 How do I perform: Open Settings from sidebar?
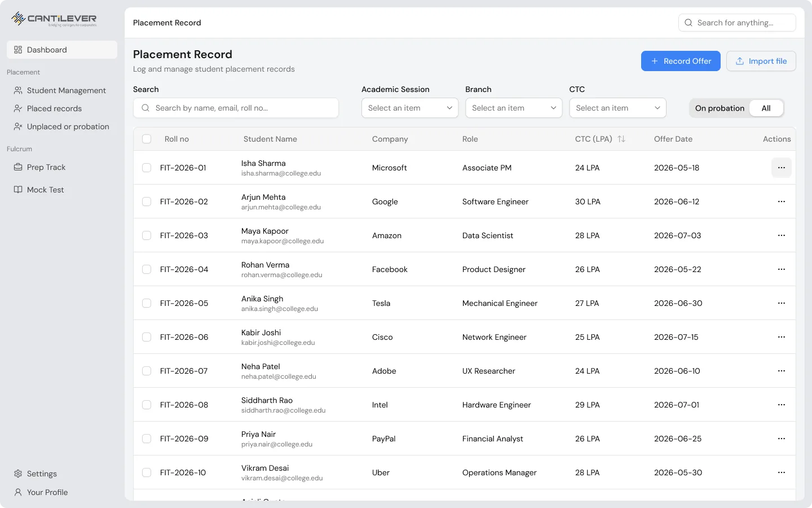(x=62, y=474)
